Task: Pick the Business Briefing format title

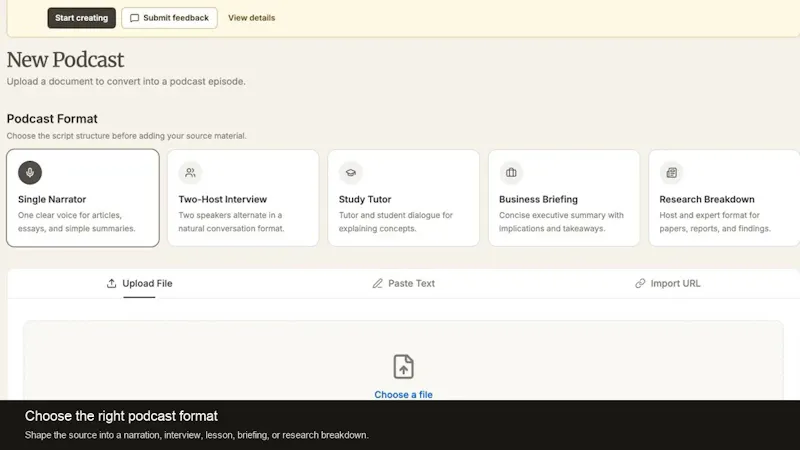Action: pyautogui.click(x=538, y=199)
